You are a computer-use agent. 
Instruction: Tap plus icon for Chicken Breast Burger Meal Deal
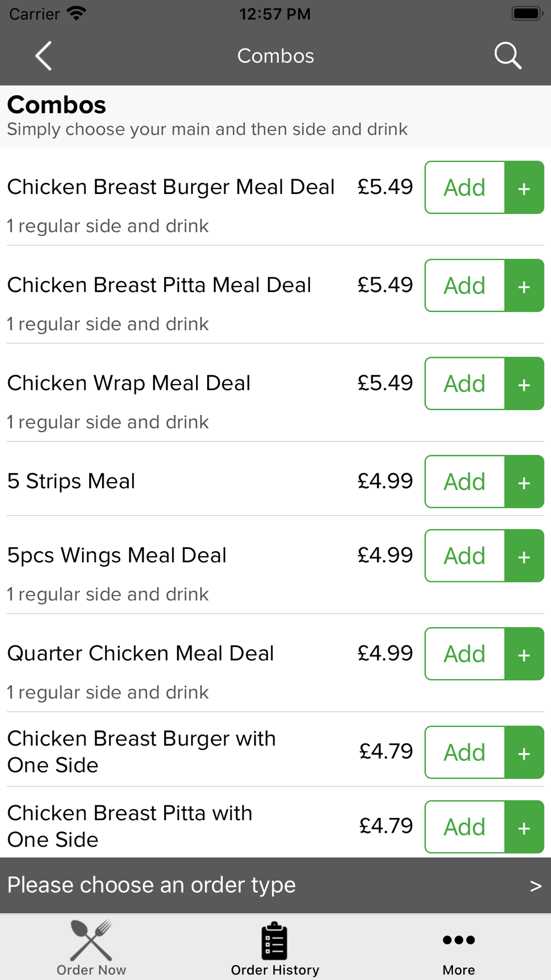click(x=524, y=187)
